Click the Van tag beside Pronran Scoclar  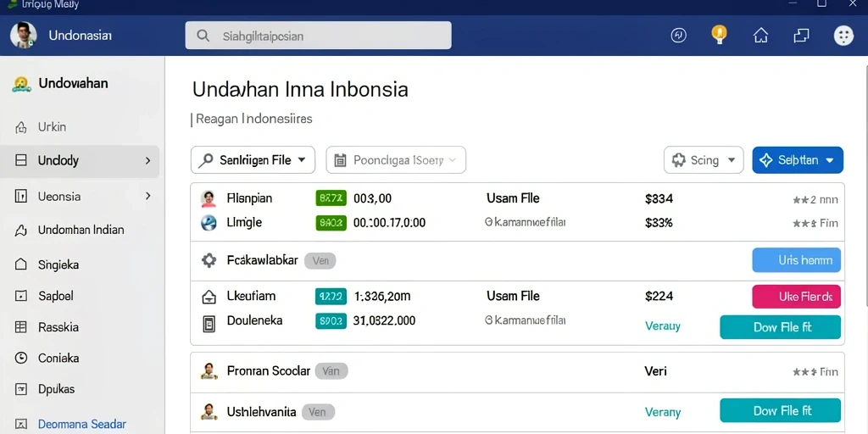[x=331, y=371]
